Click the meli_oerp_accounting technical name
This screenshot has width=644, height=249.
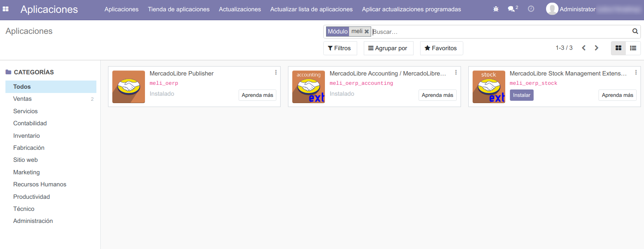point(361,83)
